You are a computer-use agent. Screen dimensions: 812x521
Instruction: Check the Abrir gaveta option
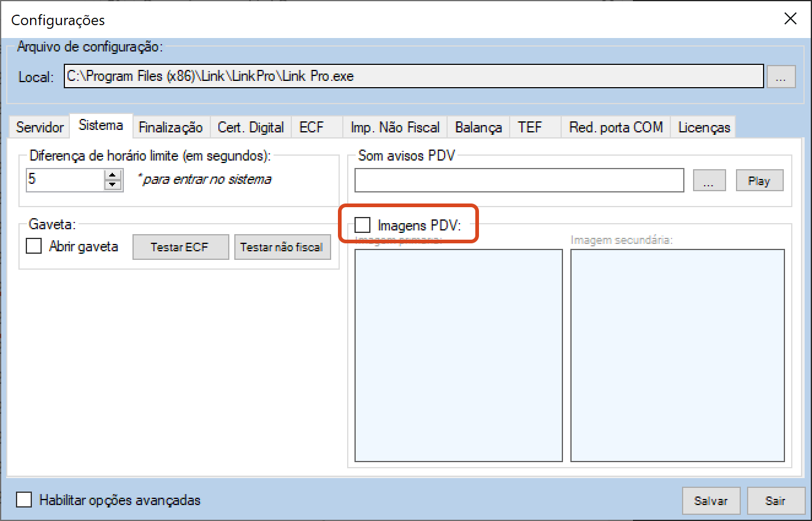(x=34, y=246)
